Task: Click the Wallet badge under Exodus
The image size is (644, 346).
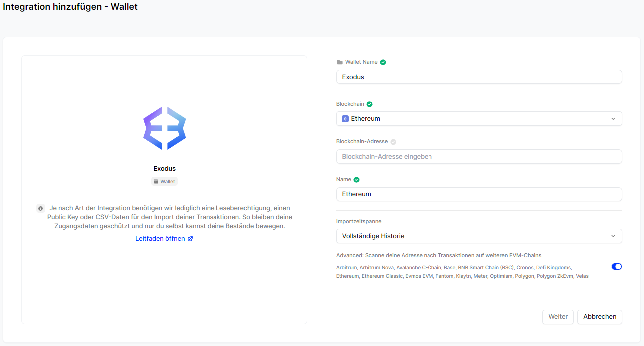Action: 164,182
